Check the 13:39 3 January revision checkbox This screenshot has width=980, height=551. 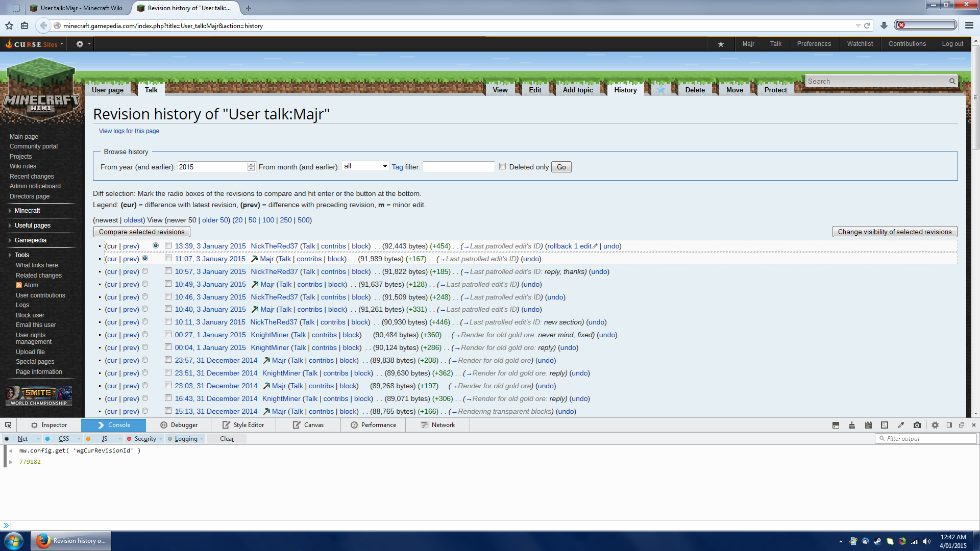click(168, 245)
